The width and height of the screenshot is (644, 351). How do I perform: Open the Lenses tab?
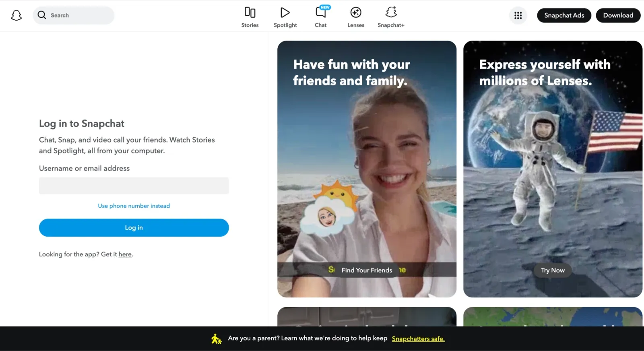[x=356, y=17]
